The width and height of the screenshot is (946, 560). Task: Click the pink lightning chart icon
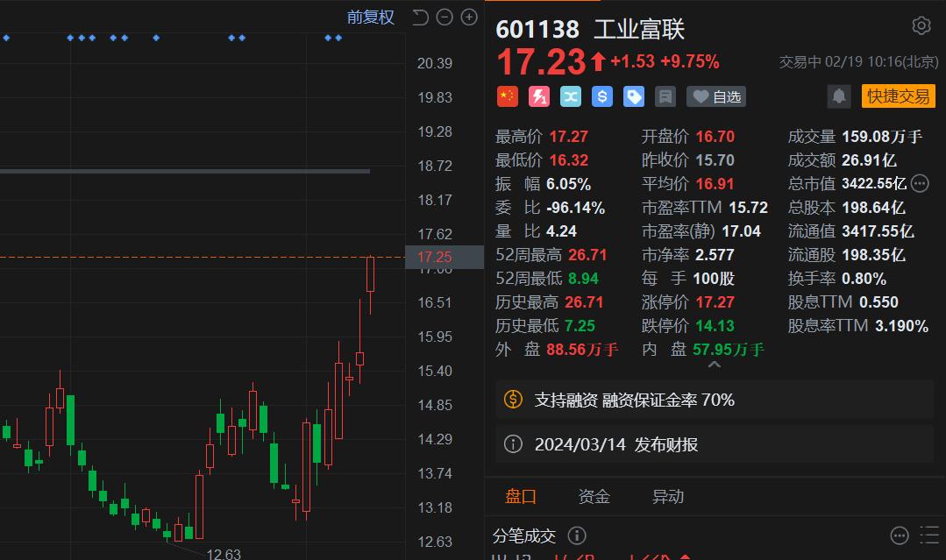(539, 96)
